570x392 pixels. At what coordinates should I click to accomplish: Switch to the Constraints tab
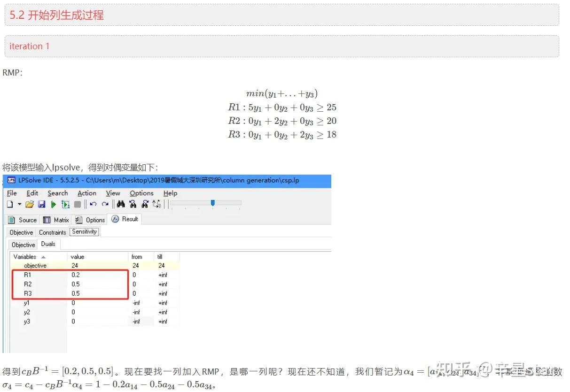[52, 231]
